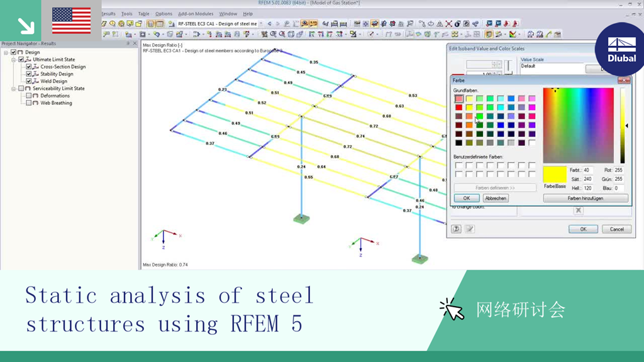
Task: Click the color scale rainbow icon in toolbar
Action: point(513,35)
